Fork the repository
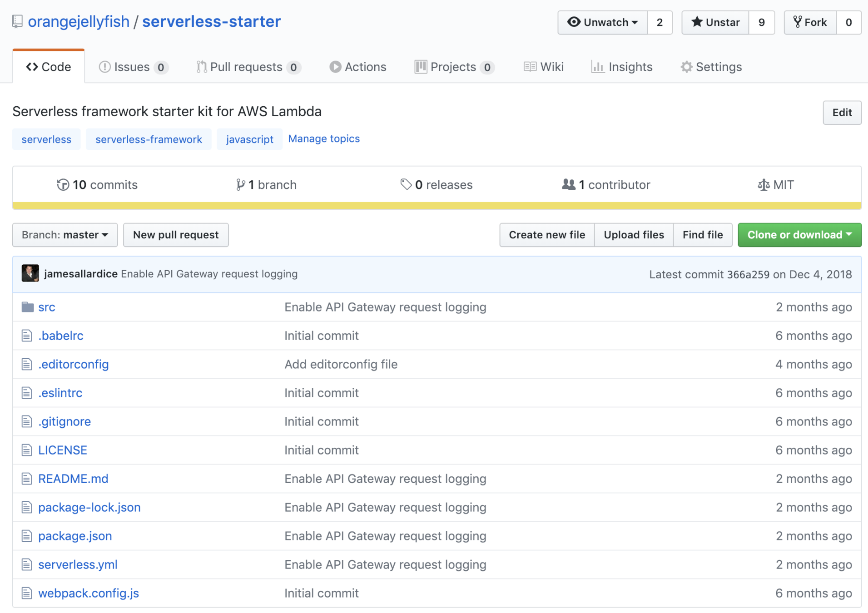 point(810,22)
